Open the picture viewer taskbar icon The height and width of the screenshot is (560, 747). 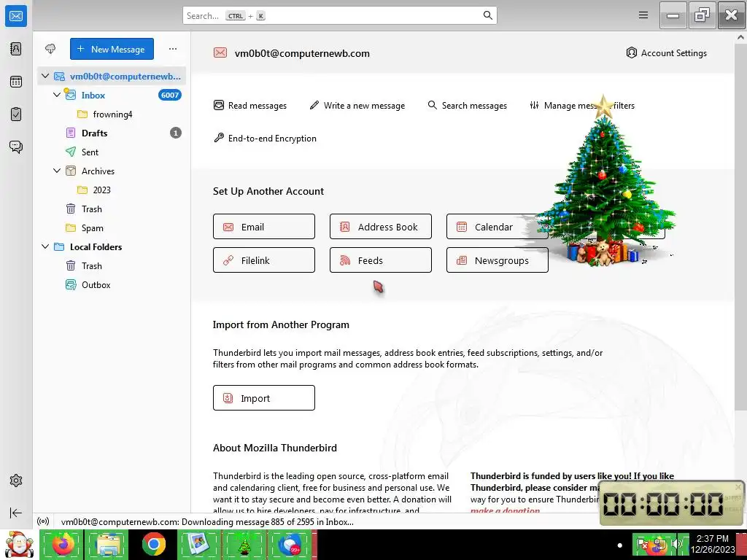pyautogui.click(x=198, y=544)
